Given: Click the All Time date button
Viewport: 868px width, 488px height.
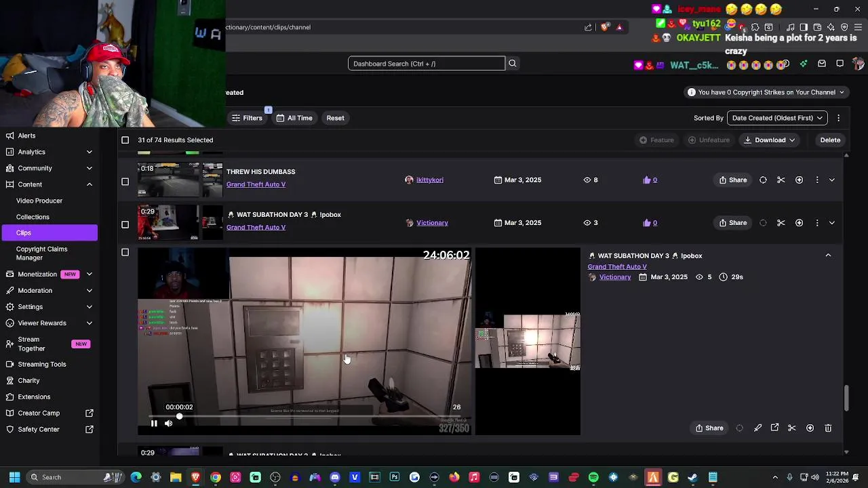Looking at the screenshot, I should point(294,118).
